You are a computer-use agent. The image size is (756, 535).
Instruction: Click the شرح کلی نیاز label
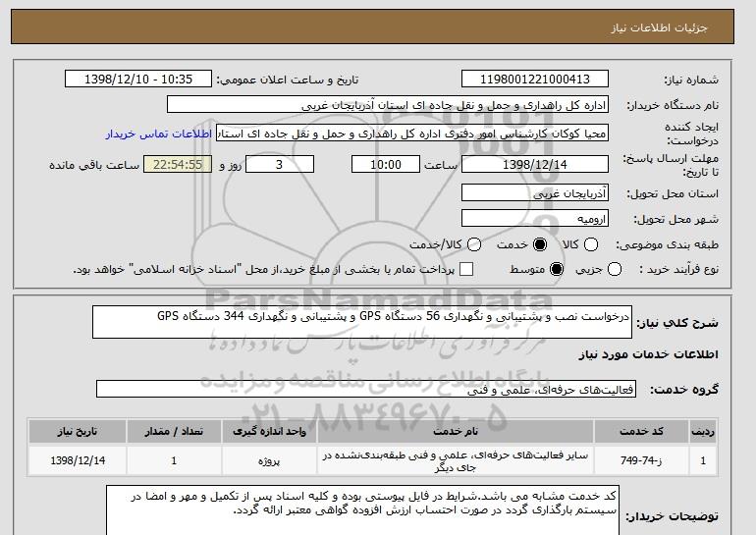click(x=677, y=323)
